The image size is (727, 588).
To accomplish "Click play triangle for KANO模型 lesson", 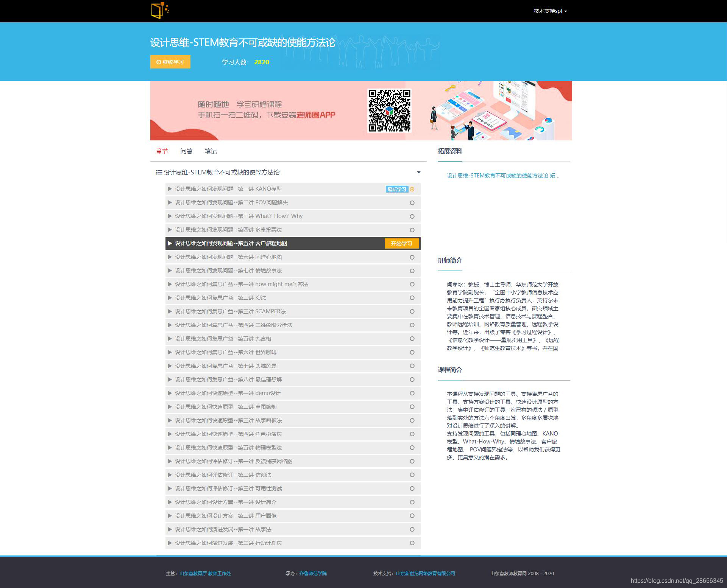I will [x=170, y=189].
